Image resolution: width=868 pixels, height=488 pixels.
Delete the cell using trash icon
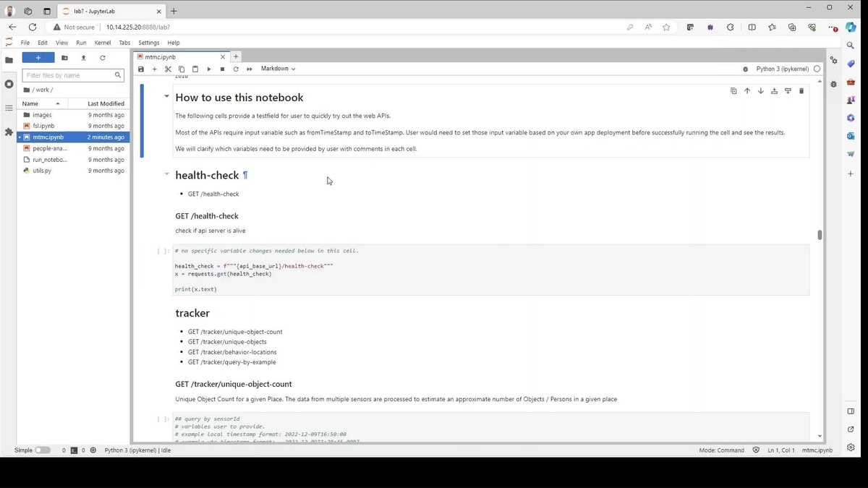[x=801, y=91]
